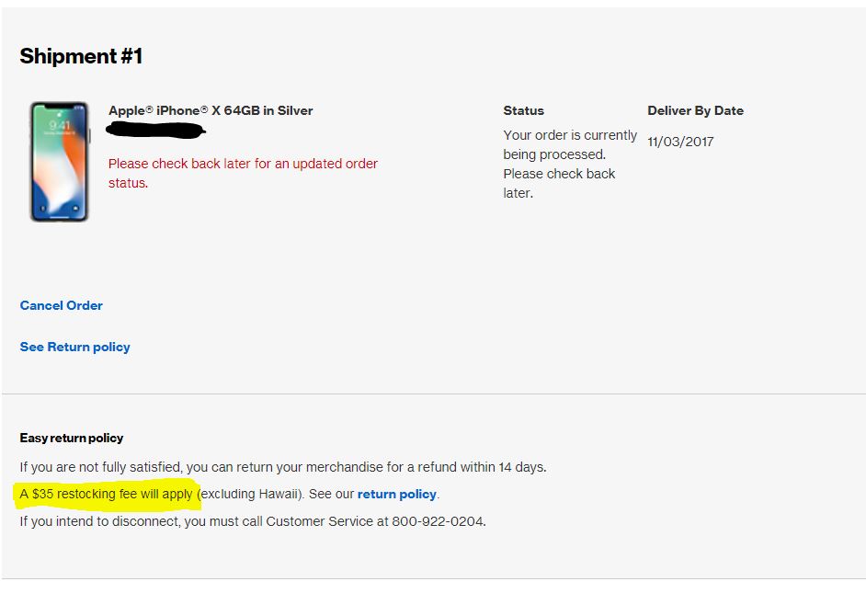866x616 pixels.
Task: Click the refund within 14 days sentence
Action: click(283, 467)
